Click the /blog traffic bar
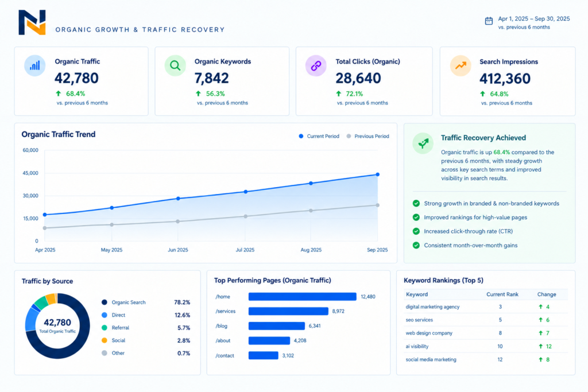The width and height of the screenshot is (588, 392). (277, 325)
